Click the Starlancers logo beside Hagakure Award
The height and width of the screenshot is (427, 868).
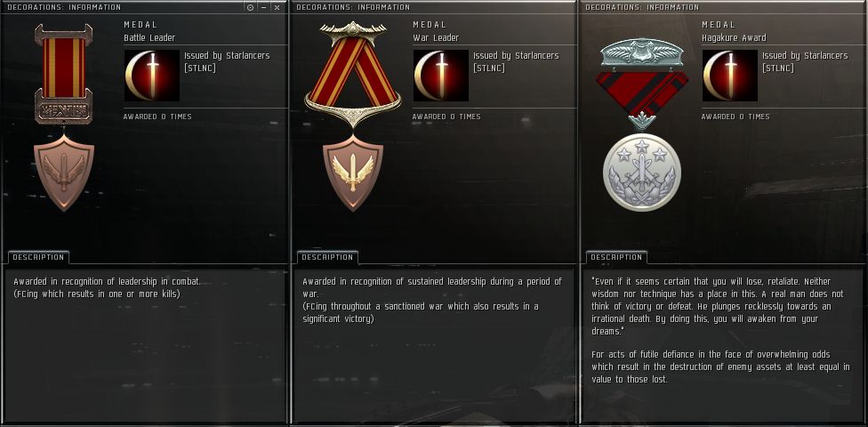[730, 76]
